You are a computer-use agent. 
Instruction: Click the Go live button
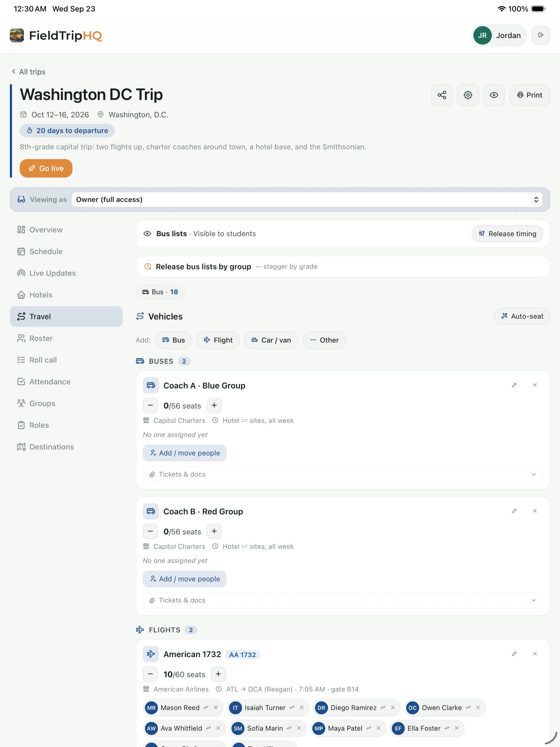(x=46, y=169)
